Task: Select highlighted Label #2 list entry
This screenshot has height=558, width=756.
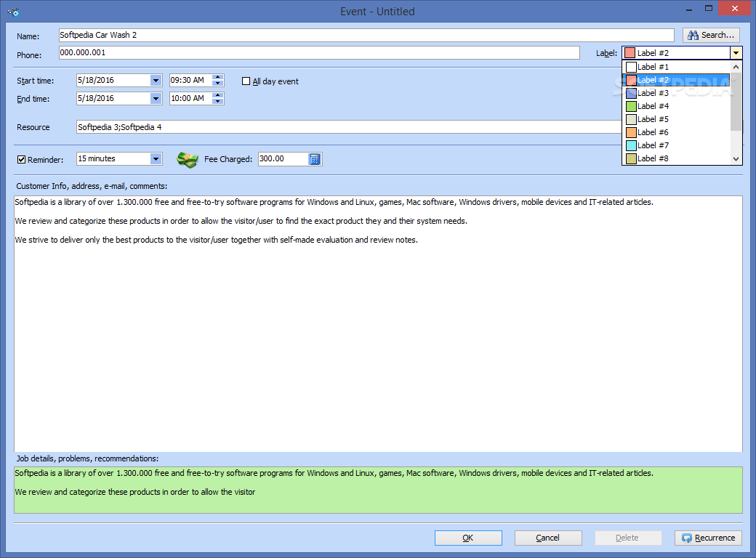Action: click(677, 80)
